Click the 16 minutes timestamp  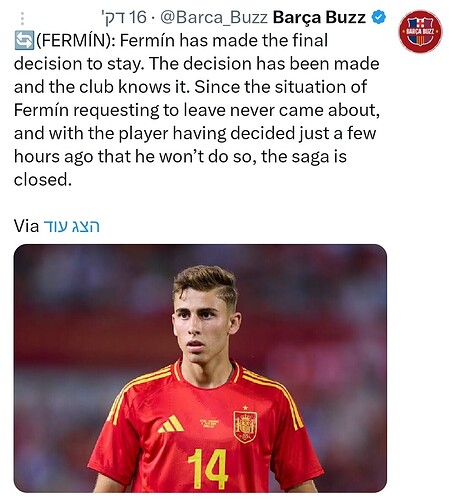pos(124,17)
